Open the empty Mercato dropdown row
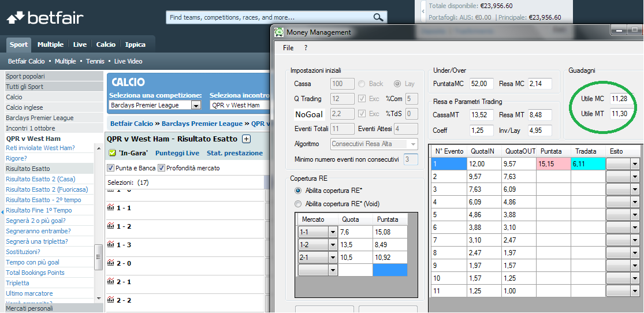 (333, 270)
